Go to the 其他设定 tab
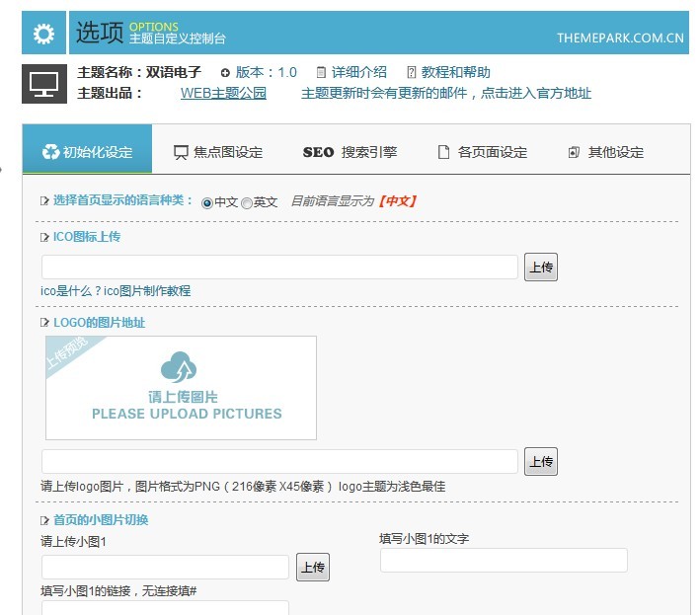 605,152
